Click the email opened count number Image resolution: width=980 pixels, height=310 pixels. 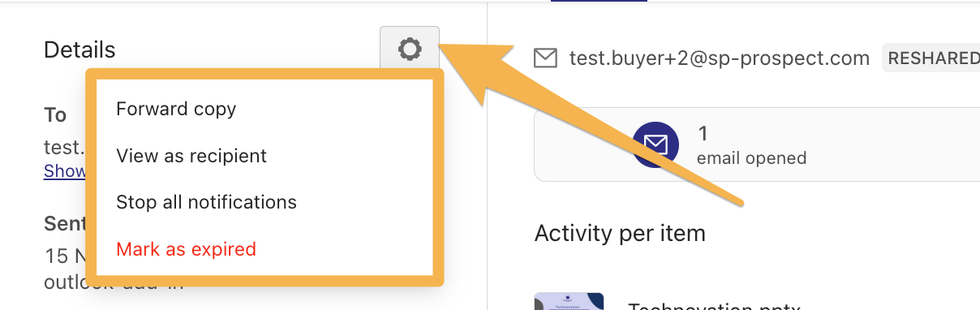pyautogui.click(x=703, y=134)
